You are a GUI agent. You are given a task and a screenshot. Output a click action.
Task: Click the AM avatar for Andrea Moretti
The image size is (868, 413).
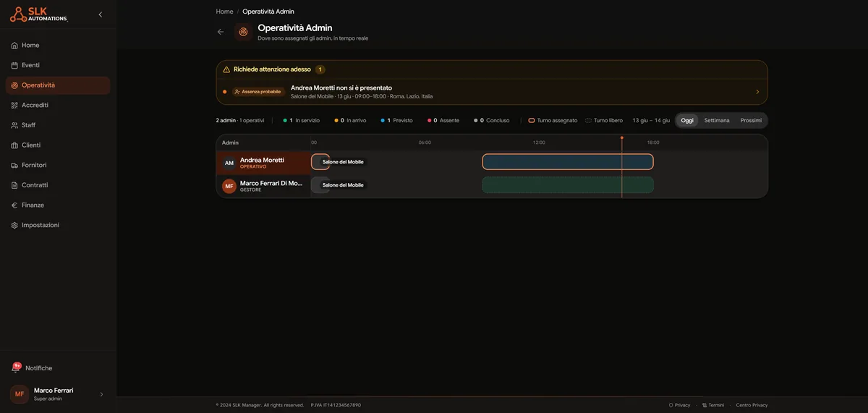pos(229,163)
